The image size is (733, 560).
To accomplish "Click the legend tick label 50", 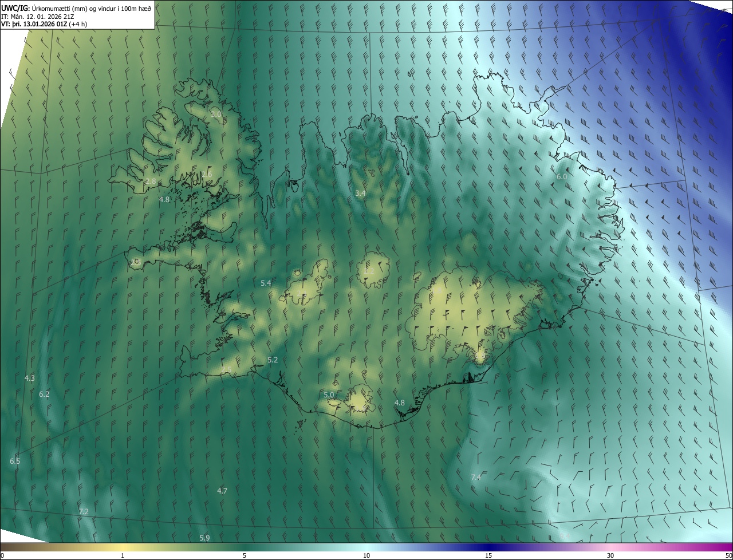I will click(x=728, y=555).
